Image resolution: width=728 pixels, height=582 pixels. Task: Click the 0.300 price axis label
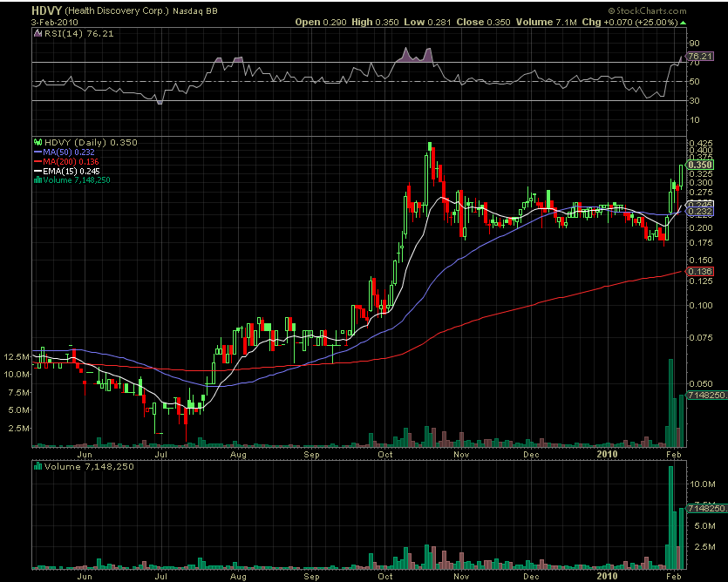click(x=701, y=183)
